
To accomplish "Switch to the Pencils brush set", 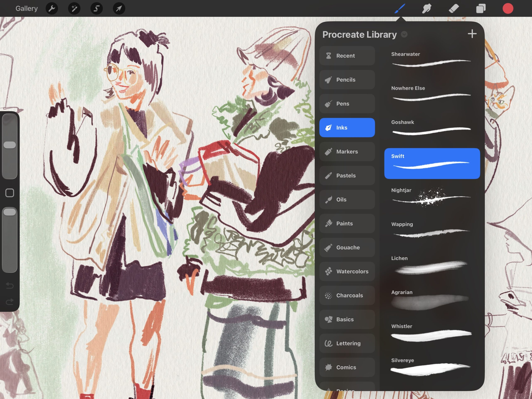I will (347, 80).
